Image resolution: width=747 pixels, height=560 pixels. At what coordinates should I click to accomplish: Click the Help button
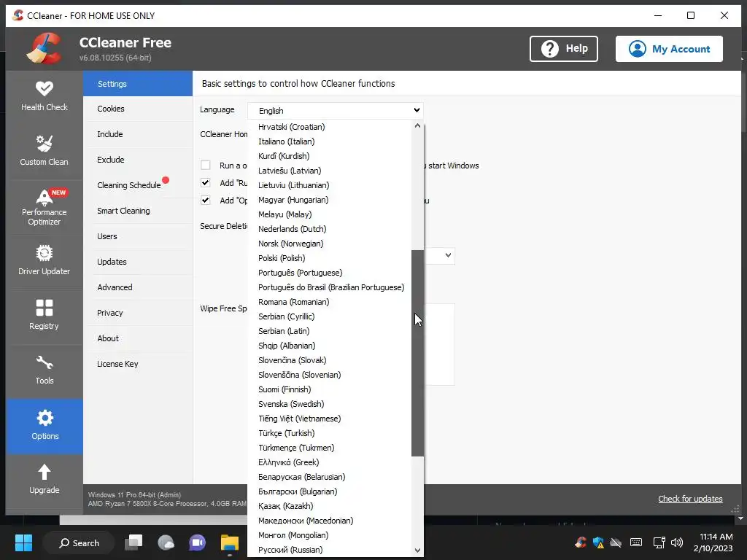(x=564, y=49)
